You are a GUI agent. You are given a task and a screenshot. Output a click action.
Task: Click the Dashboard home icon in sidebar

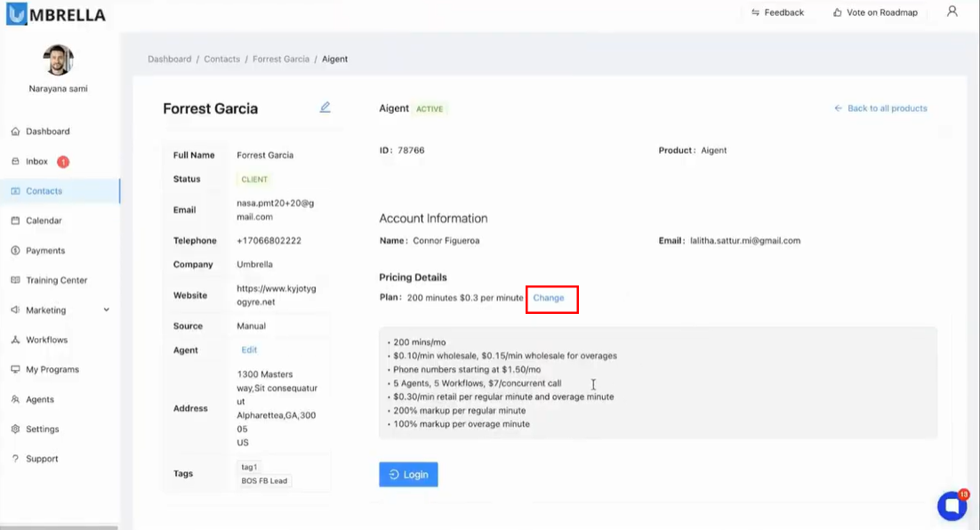pyautogui.click(x=16, y=132)
